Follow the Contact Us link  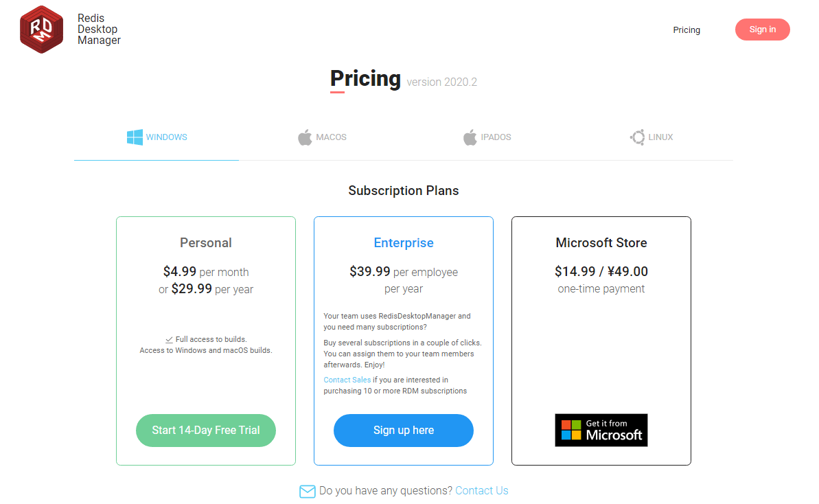click(x=481, y=490)
